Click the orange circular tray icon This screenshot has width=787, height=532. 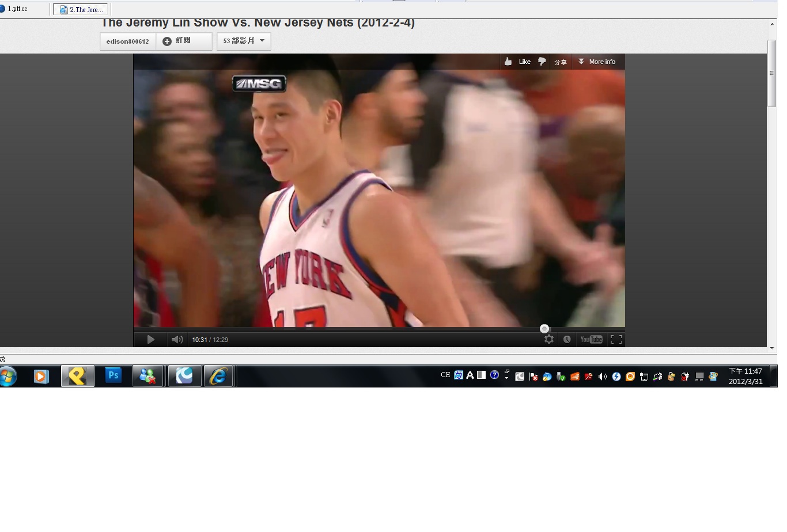click(630, 377)
